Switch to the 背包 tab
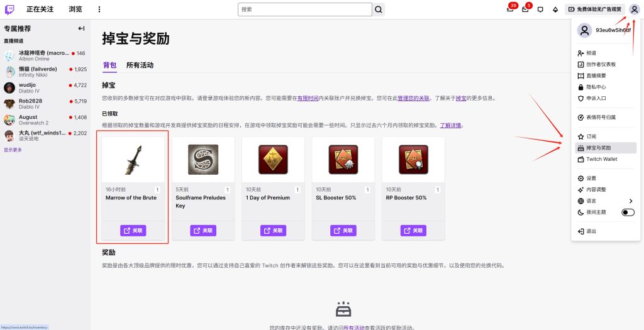The width and height of the screenshot is (644, 330). click(x=109, y=65)
